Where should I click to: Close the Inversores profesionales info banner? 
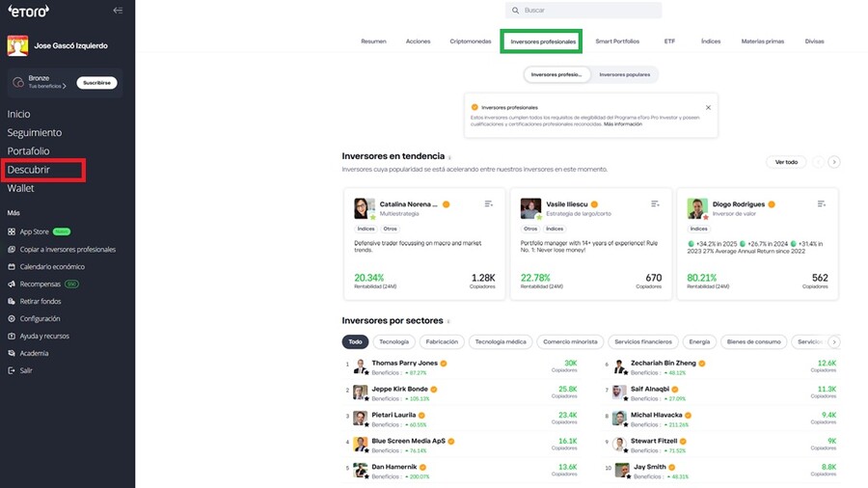708,108
